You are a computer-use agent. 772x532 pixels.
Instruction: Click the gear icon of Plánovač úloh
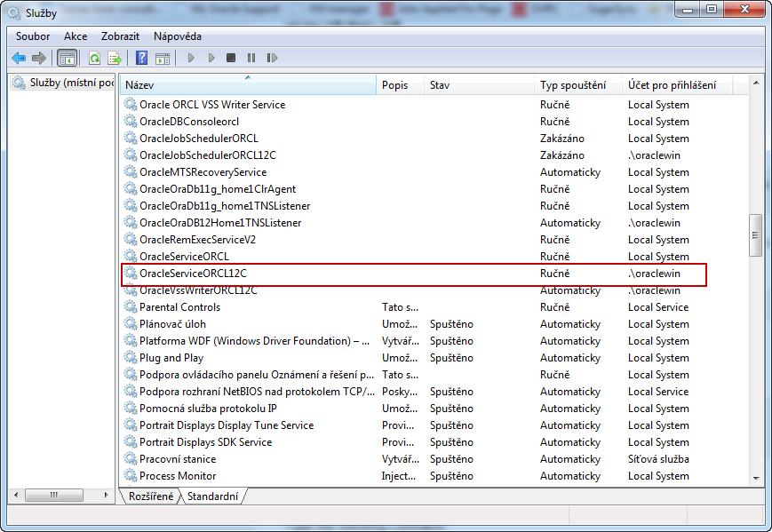tap(131, 324)
